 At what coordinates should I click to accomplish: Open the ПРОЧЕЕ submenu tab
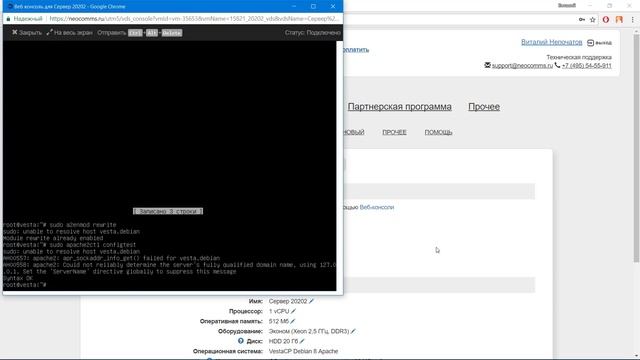pyautogui.click(x=394, y=132)
